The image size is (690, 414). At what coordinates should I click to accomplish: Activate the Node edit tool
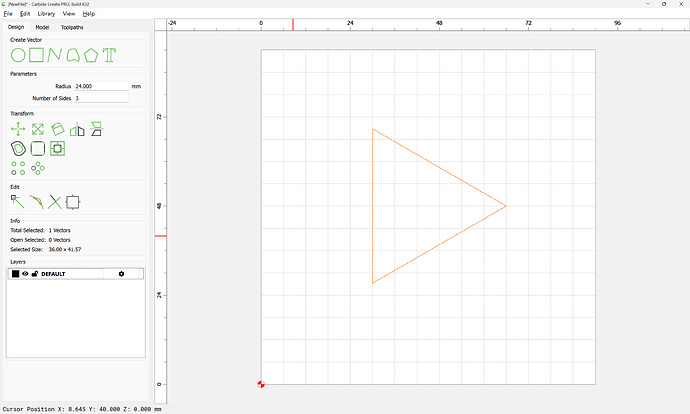coord(18,202)
